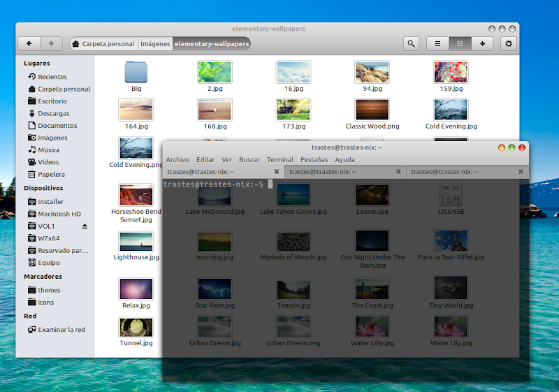Close the third terminal tab
Viewport: 559px width, 392px height.
pos(521,172)
